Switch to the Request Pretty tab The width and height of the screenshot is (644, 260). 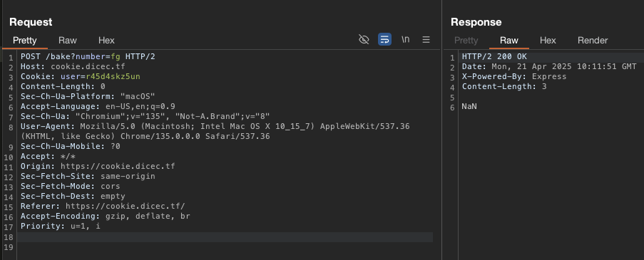[25, 40]
